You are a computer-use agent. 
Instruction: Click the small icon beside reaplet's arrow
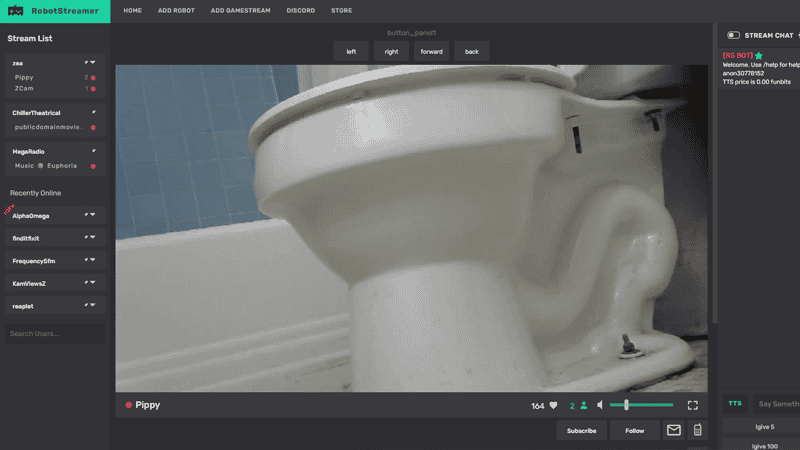86,305
